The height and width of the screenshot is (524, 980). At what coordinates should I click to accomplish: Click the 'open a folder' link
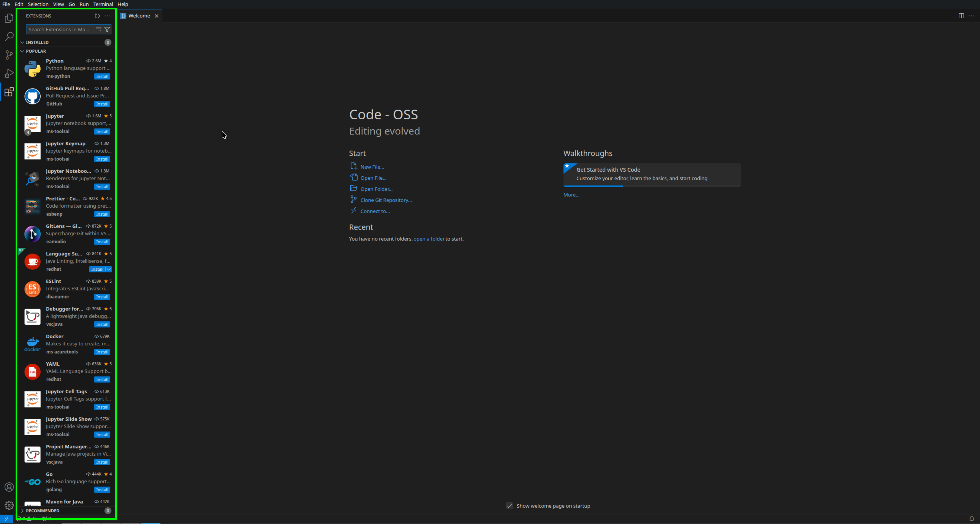tap(429, 239)
